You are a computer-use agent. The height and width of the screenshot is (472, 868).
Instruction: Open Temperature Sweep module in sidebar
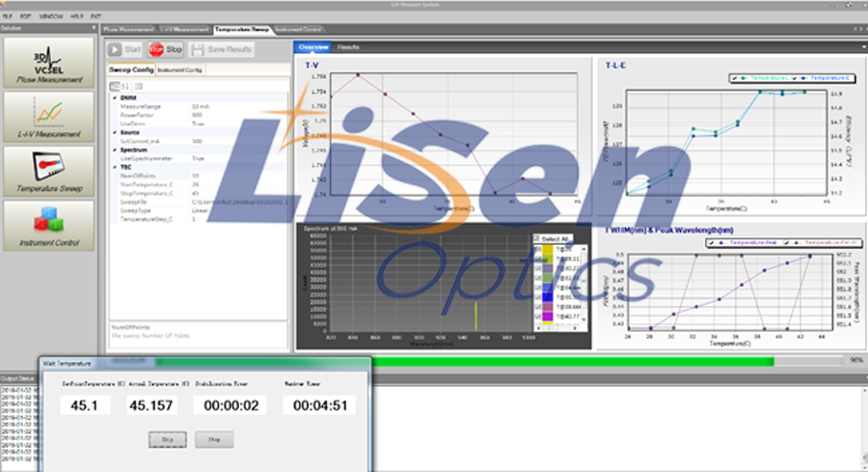49,171
